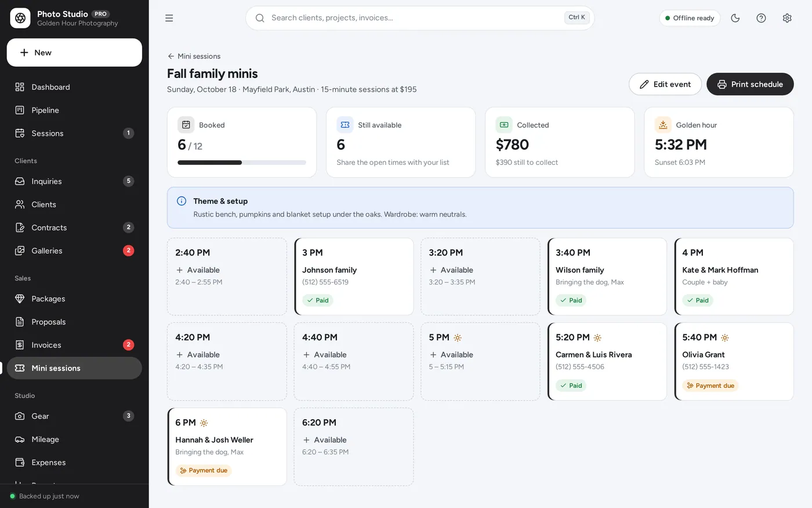Open the Mileage menu label
This screenshot has width=812, height=508.
click(45, 439)
